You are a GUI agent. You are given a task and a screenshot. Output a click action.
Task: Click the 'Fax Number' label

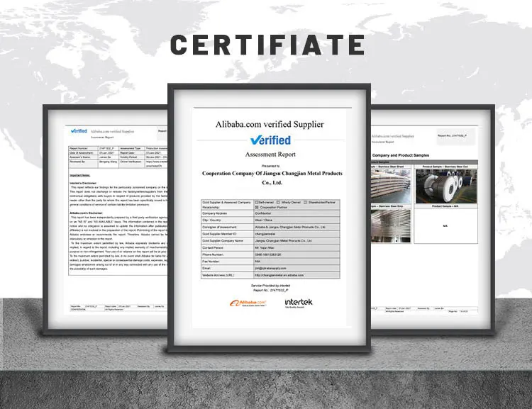click(x=211, y=262)
